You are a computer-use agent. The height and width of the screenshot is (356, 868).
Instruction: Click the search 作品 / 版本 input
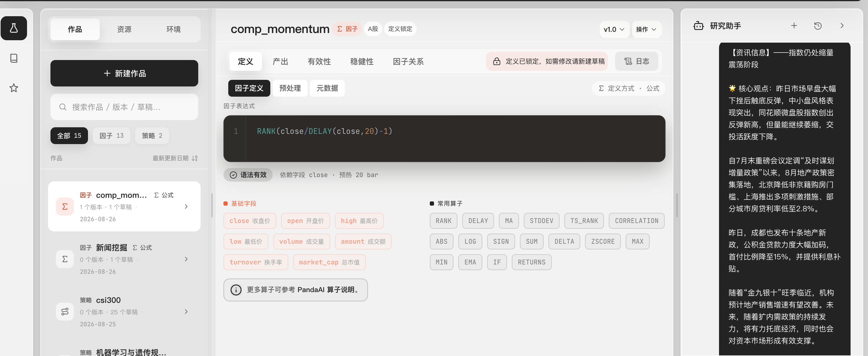(124, 107)
